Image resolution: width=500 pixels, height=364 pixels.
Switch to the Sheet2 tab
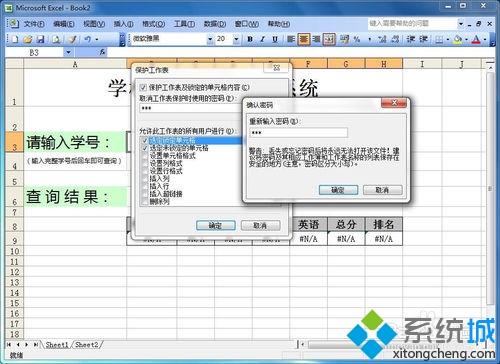(x=87, y=345)
